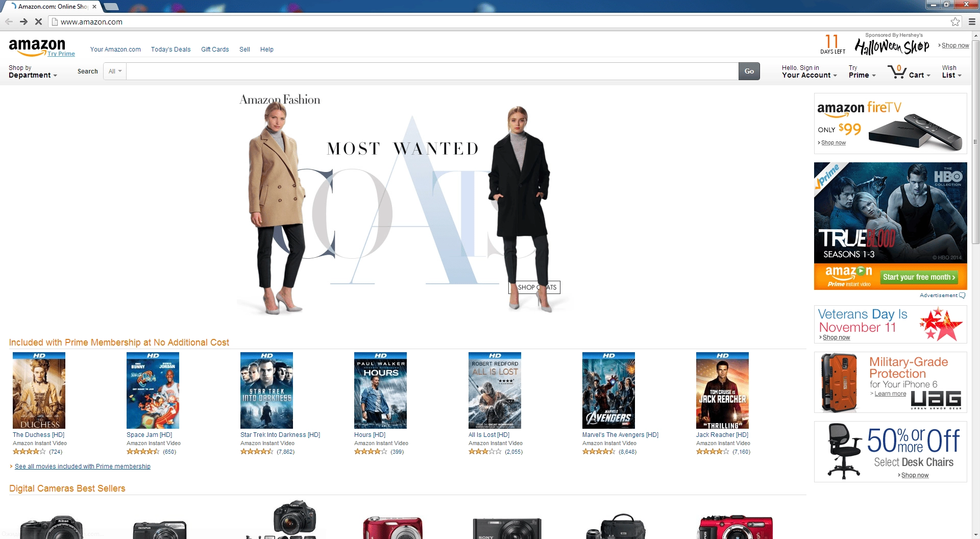Click Desk Chairs Shop now link
Screen dimensions: 980x539
pyautogui.click(x=915, y=475)
